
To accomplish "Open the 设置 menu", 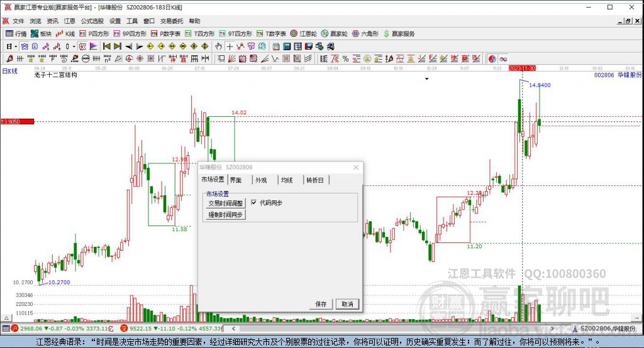I will coord(115,21).
